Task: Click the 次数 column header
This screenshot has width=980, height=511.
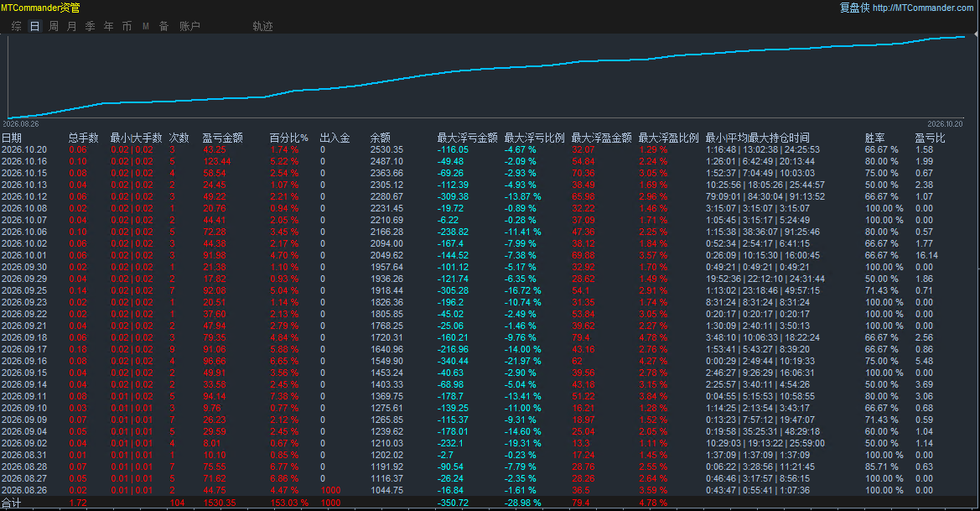Action: click(179, 138)
